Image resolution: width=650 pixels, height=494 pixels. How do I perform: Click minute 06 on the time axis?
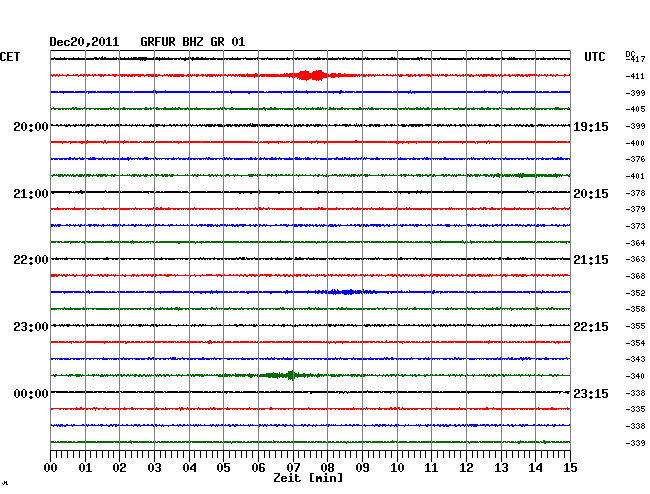click(x=258, y=468)
